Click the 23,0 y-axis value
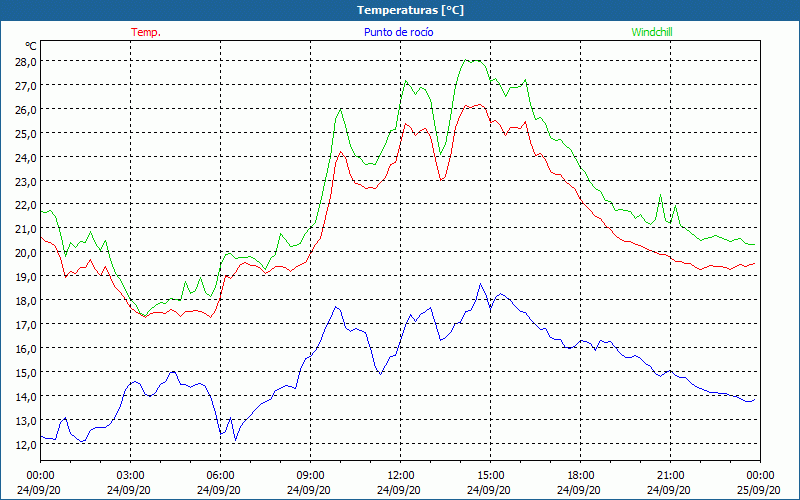800x500 pixels. [x=26, y=182]
